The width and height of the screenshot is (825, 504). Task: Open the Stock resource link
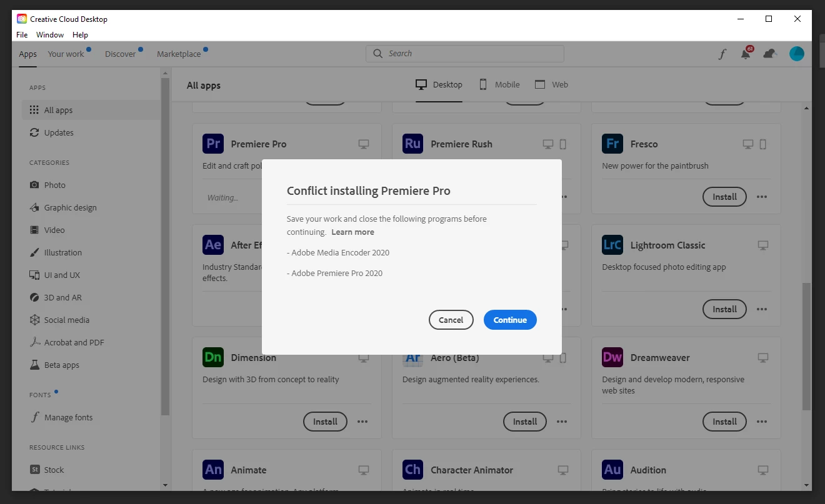pos(47,470)
